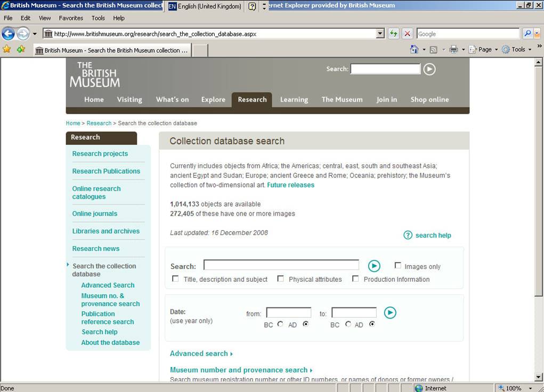Open the Print dropdown arrow
544x392 pixels.
[463, 50]
